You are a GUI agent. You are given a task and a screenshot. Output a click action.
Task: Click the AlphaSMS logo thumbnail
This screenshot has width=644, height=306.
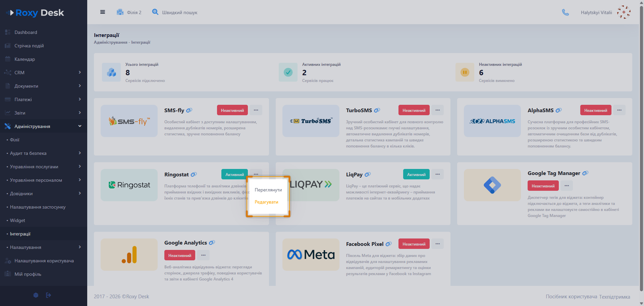coord(492,121)
